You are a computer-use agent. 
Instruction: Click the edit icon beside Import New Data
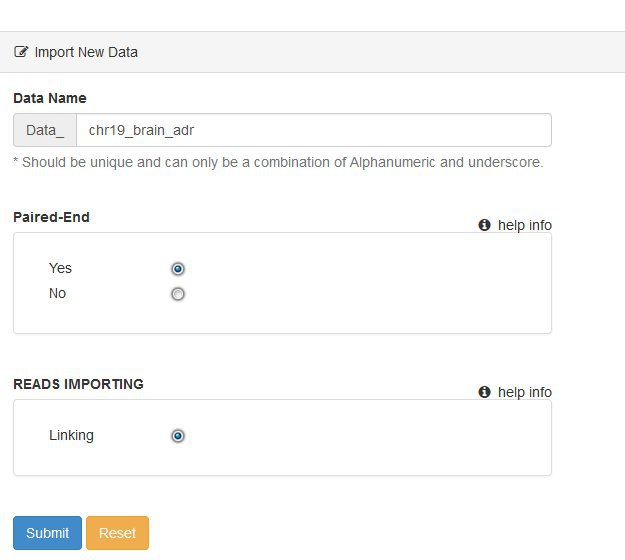pyautogui.click(x=21, y=52)
